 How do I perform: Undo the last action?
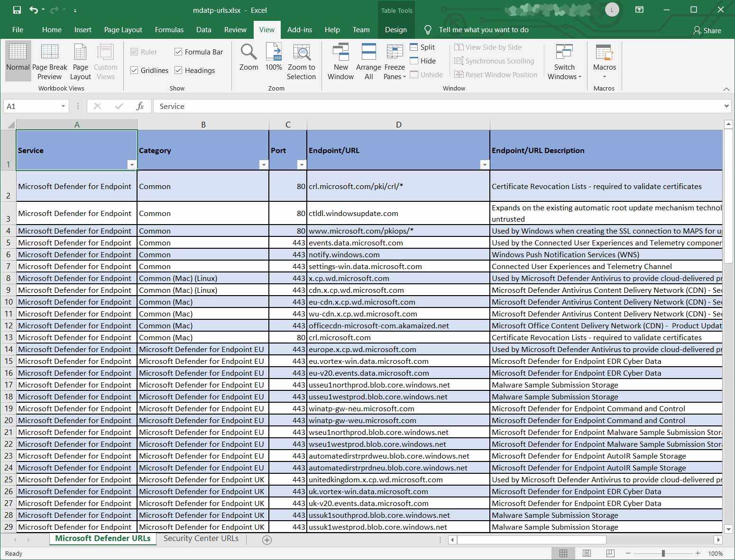coord(33,10)
